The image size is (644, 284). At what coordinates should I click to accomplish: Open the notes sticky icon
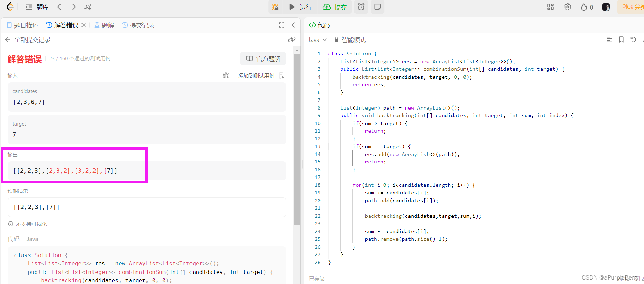click(x=378, y=7)
